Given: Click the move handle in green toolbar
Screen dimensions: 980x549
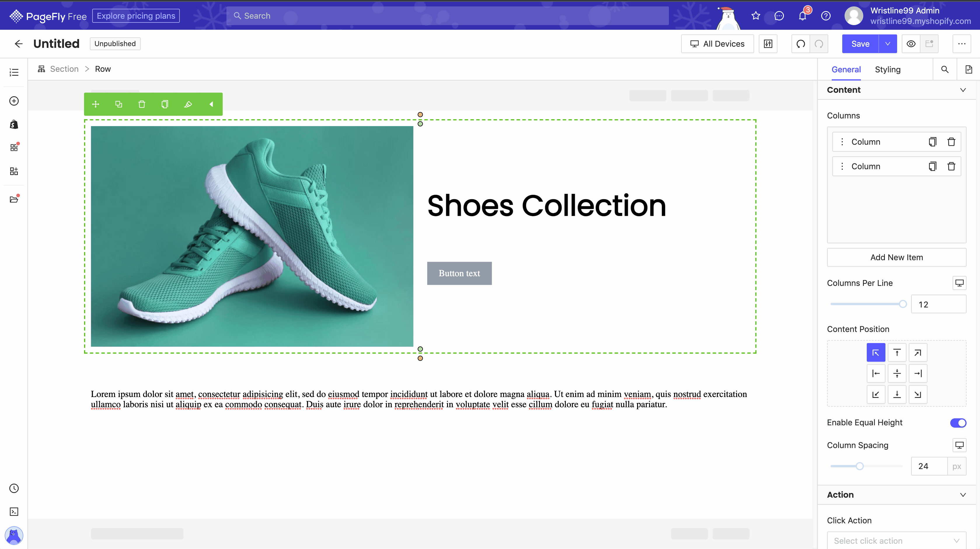Looking at the screenshot, I should coord(95,104).
